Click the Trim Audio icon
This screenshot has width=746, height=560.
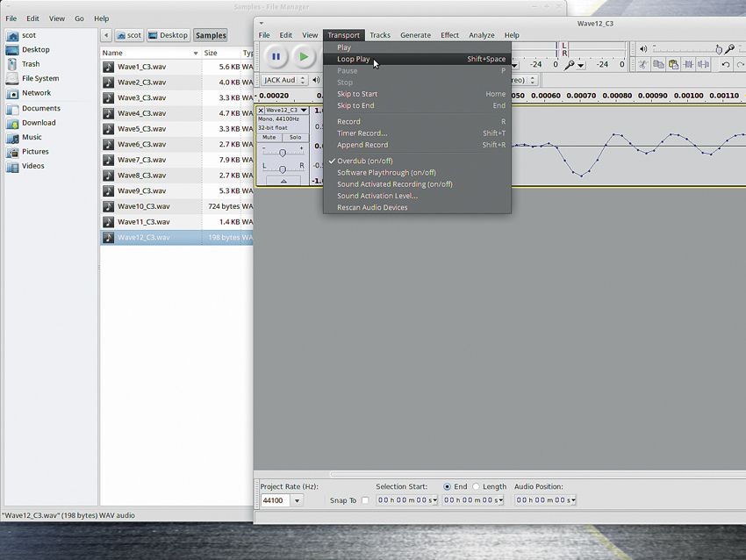point(687,64)
